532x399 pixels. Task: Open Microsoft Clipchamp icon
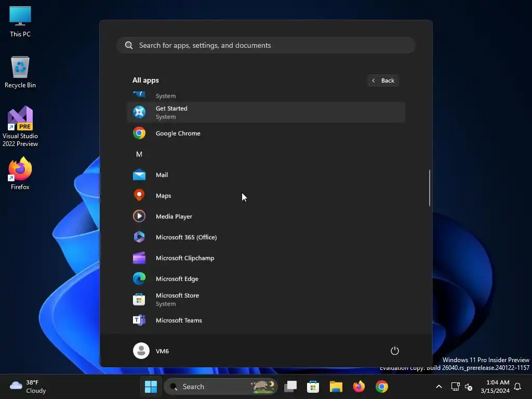click(x=139, y=258)
